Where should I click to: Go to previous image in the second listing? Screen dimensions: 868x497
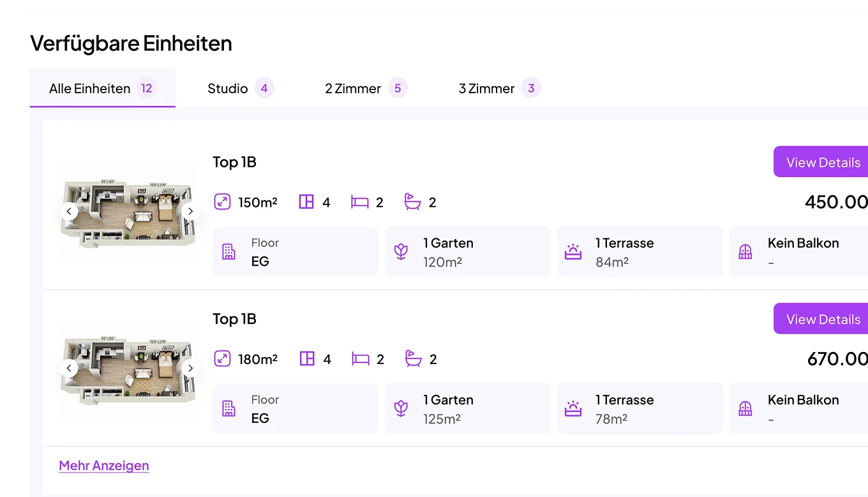69,368
